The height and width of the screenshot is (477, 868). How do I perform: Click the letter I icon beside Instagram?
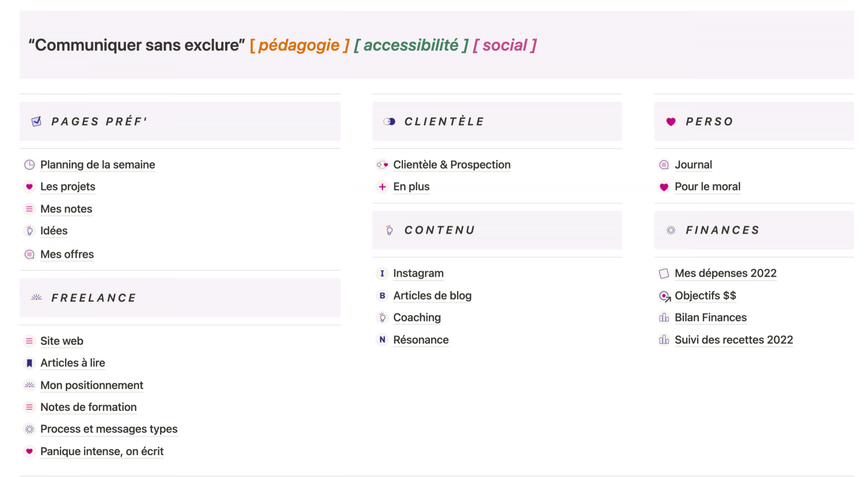coord(382,273)
